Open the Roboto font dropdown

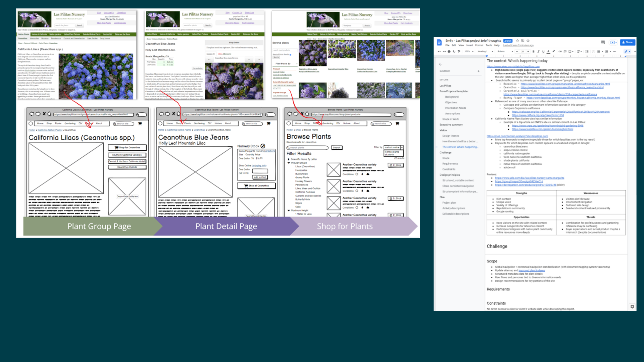(505, 51)
